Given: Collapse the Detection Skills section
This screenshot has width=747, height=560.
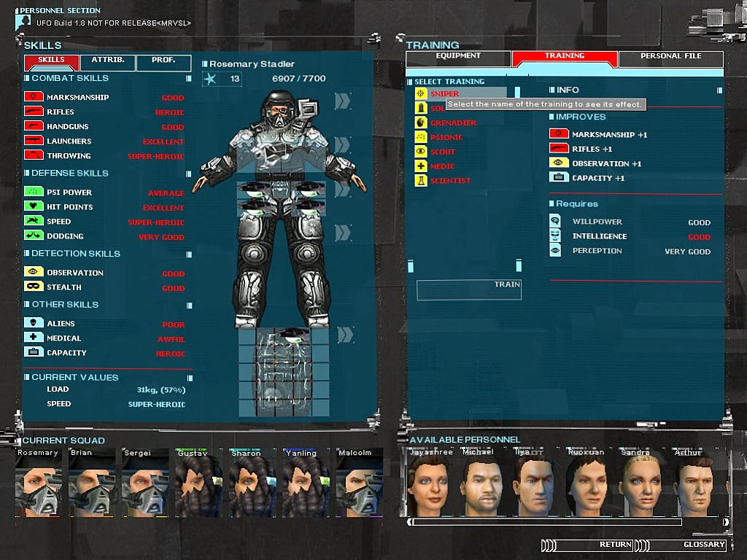Looking at the screenshot, I should point(189,254).
